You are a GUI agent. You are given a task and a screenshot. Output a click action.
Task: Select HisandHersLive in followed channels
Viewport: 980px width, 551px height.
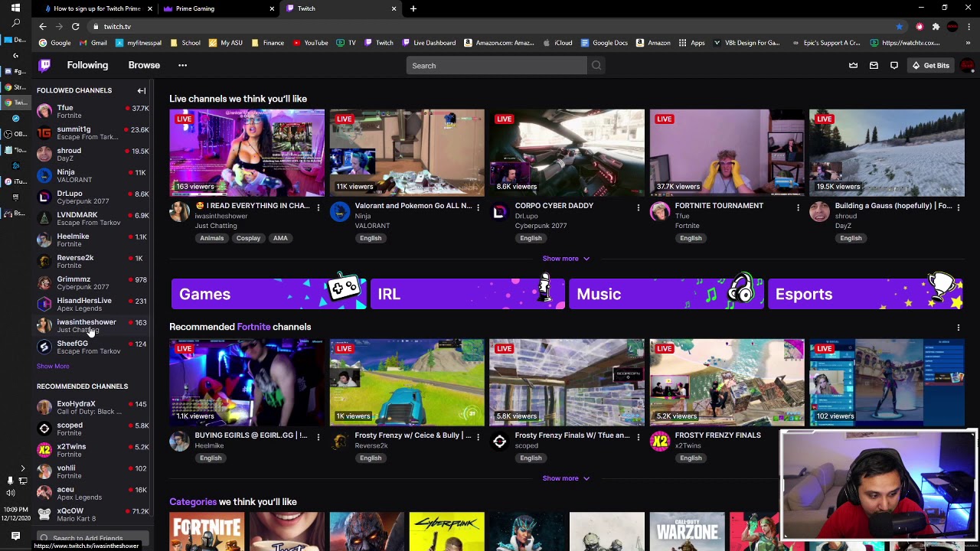[92, 305]
